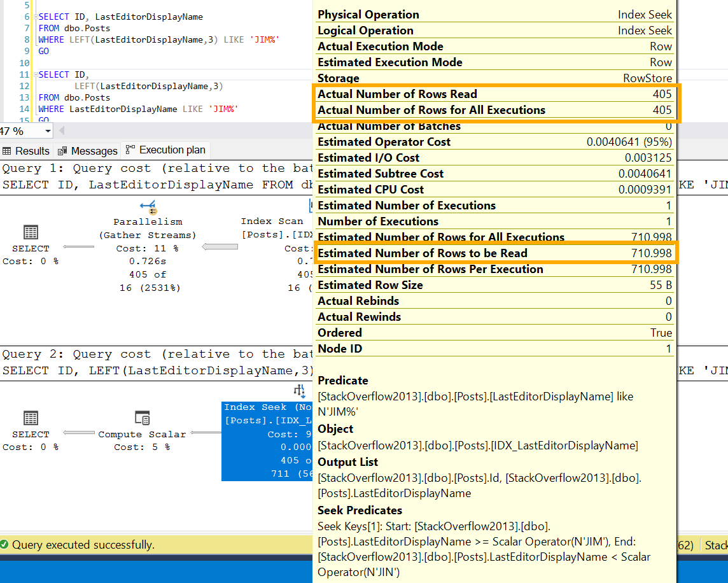Click the 'Estimated Subtree Cost' row

494,173
